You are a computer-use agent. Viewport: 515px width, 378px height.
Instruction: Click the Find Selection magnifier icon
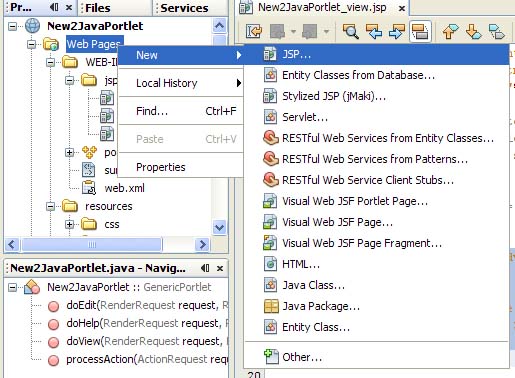(351, 32)
